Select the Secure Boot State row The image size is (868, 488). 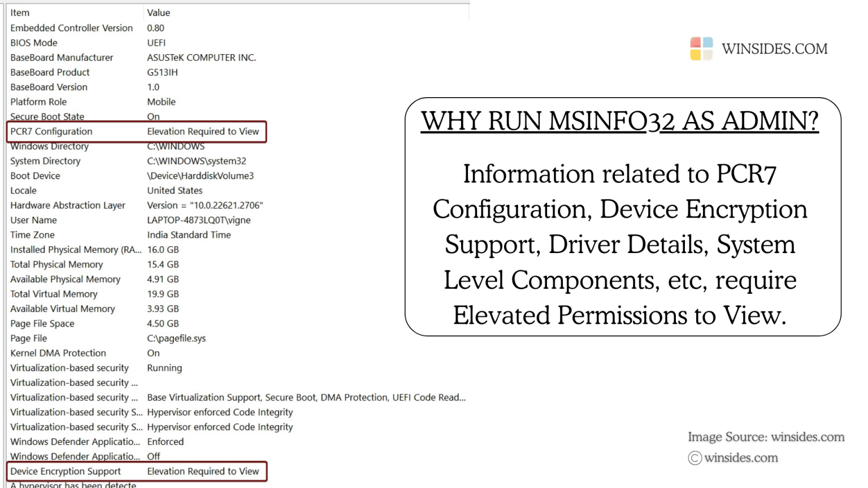tap(85, 116)
